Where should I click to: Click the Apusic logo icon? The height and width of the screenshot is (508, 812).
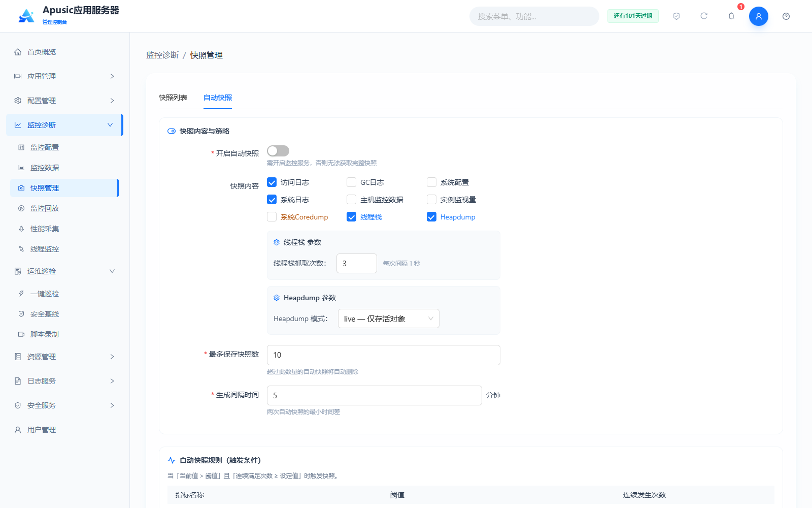[x=26, y=16]
